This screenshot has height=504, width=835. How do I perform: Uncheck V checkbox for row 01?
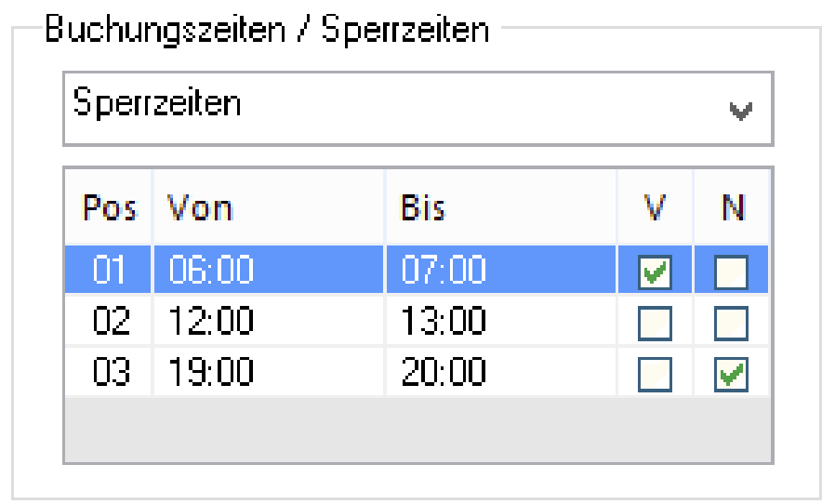[x=655, y=272]
